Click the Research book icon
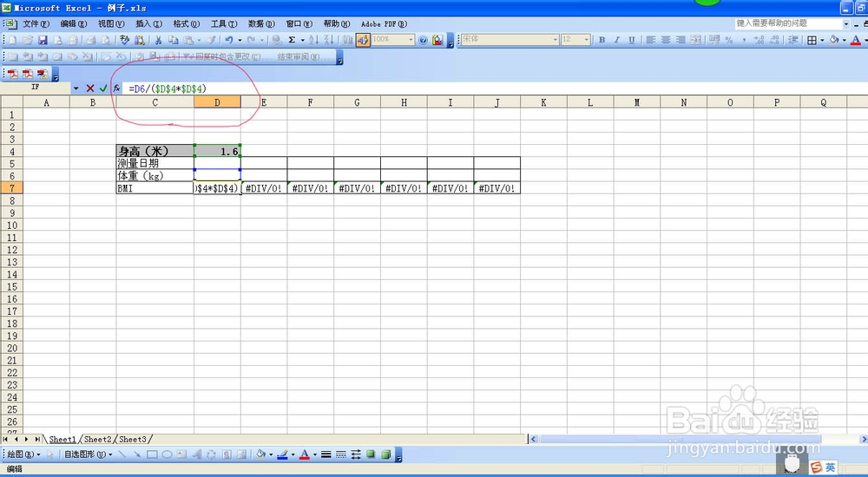868x477 pixels. point(140,40)
